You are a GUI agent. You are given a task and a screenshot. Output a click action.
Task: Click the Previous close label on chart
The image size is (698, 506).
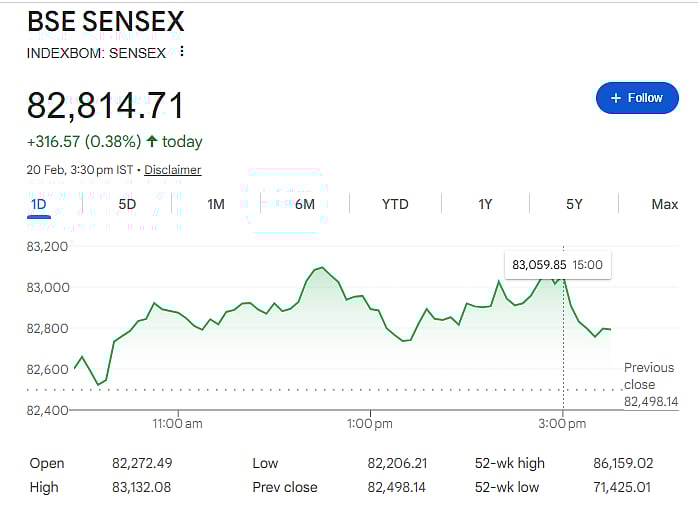[x=649, y=375]
